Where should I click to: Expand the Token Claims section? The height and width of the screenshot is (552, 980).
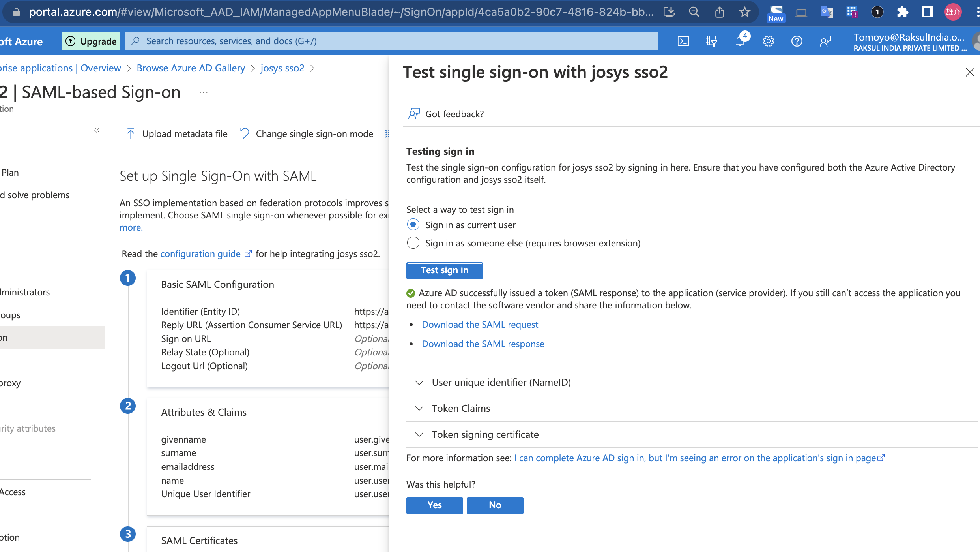pyautogui.click(x=461, y=408)
